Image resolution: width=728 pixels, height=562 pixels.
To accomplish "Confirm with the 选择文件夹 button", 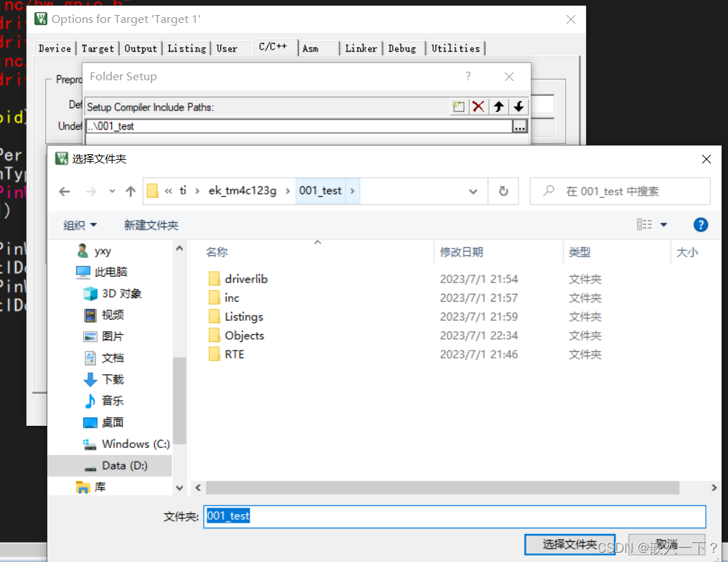I will (569, 544).
